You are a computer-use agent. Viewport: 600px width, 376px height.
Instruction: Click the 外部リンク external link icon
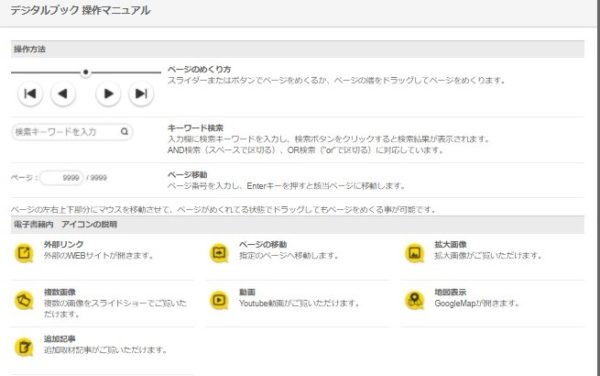pos(24,253)
